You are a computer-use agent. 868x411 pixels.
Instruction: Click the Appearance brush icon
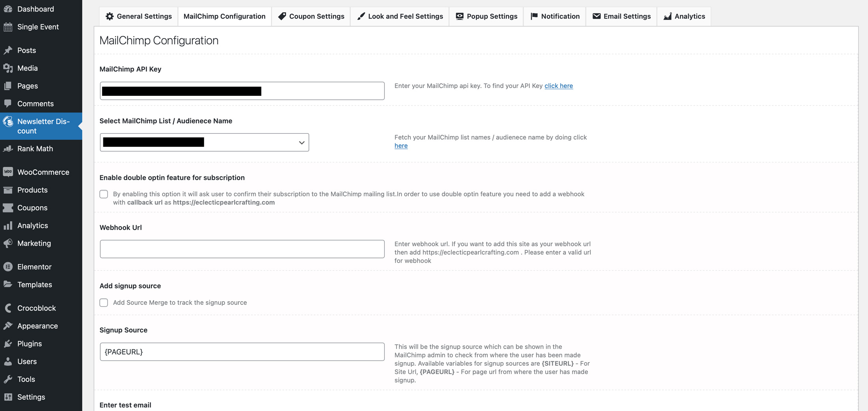[8, 326]
